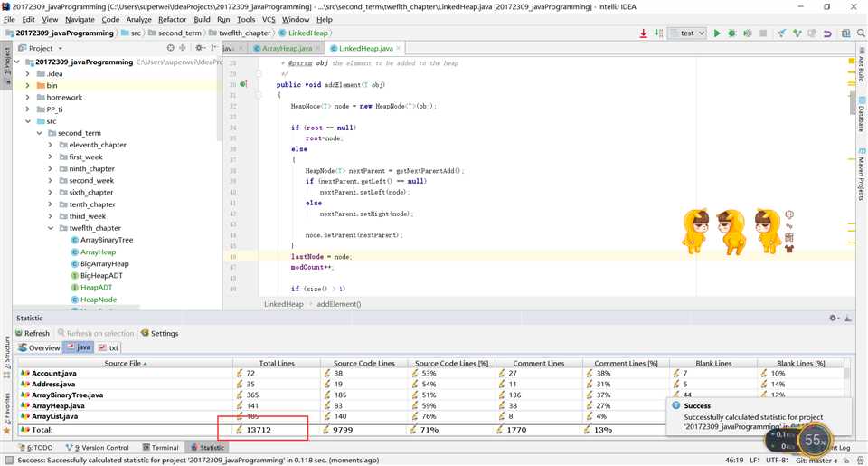The height and width of the screenshot is (466, 868).
Task: Switch to the txt statistic tab
Action: [x=108, y=348]
